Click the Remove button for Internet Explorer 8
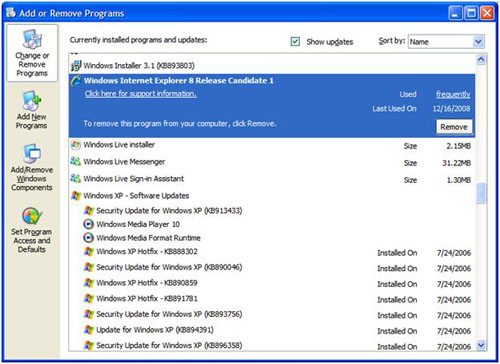500x364 pixels. point(454,127)
